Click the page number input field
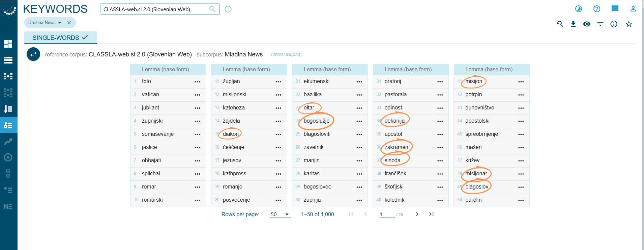This screenshot has width=644, height=250. pyautogui.click(x=387, y=214)
